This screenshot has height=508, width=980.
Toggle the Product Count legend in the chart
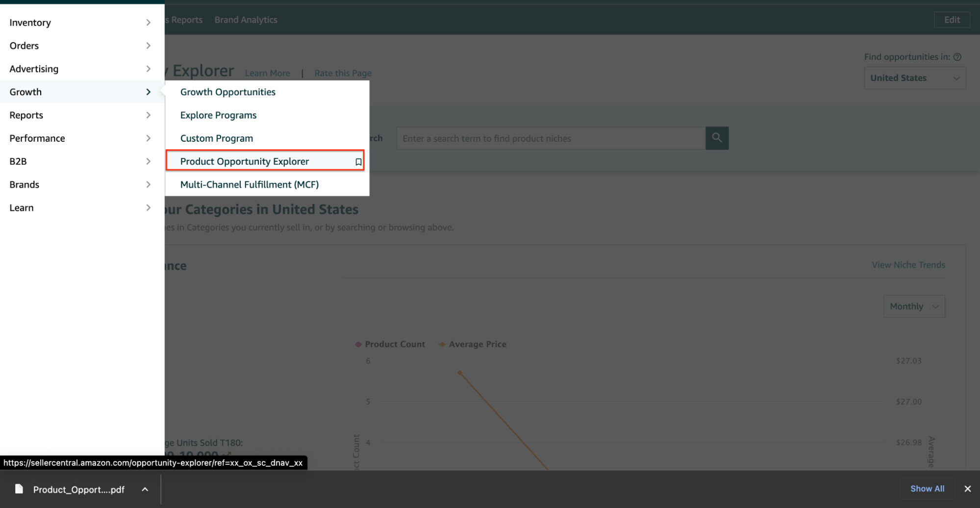[x=390, y=344]
